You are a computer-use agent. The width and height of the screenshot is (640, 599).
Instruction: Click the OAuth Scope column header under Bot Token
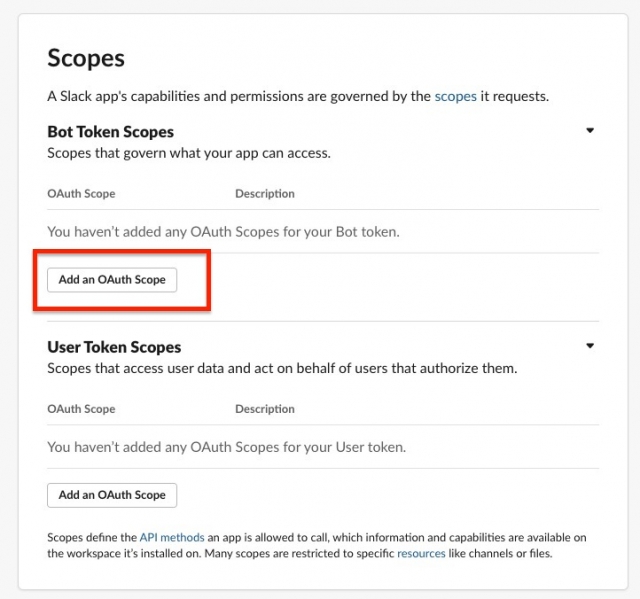(81, 194)
